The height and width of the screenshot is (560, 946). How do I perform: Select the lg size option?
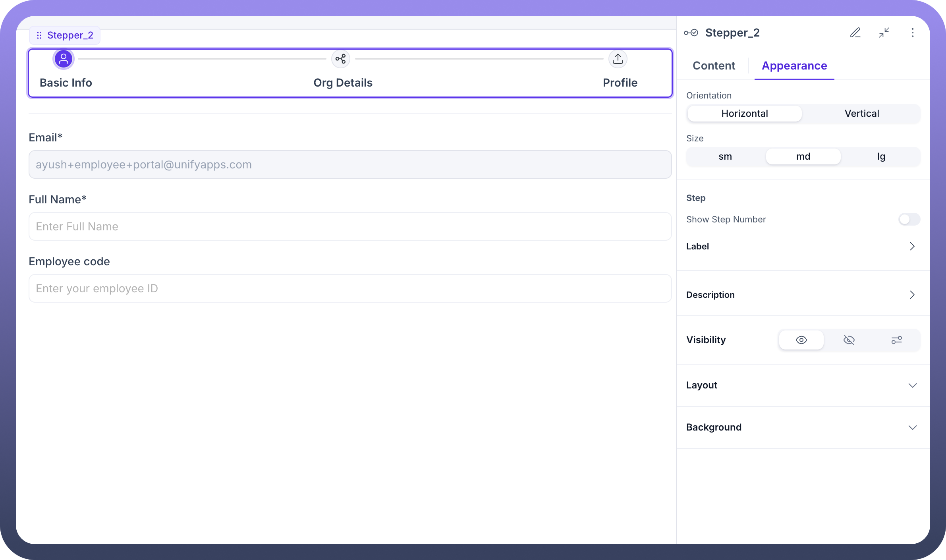[881, 156]
